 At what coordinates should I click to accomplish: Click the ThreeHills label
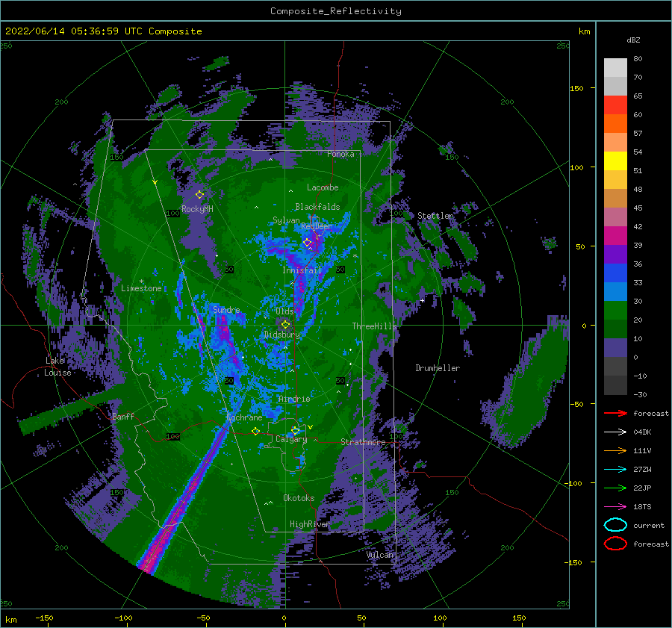click(x=375, y=326)
